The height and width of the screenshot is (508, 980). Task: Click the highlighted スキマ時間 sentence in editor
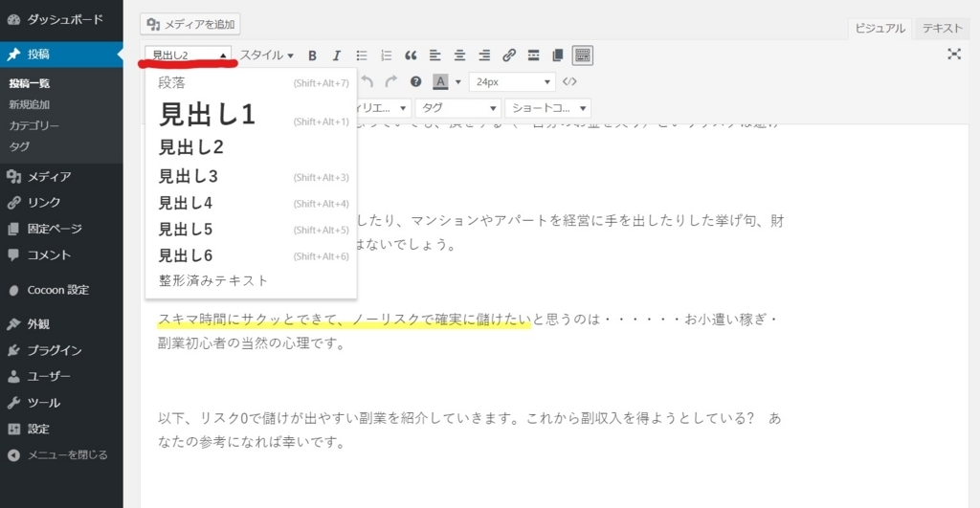click(x=344, y=320)
